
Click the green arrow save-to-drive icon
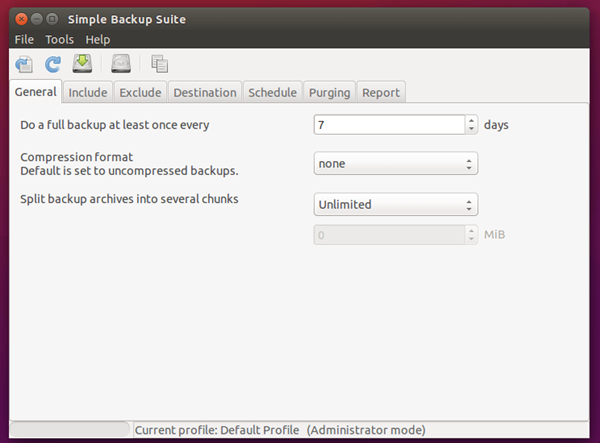click(82, 64)
